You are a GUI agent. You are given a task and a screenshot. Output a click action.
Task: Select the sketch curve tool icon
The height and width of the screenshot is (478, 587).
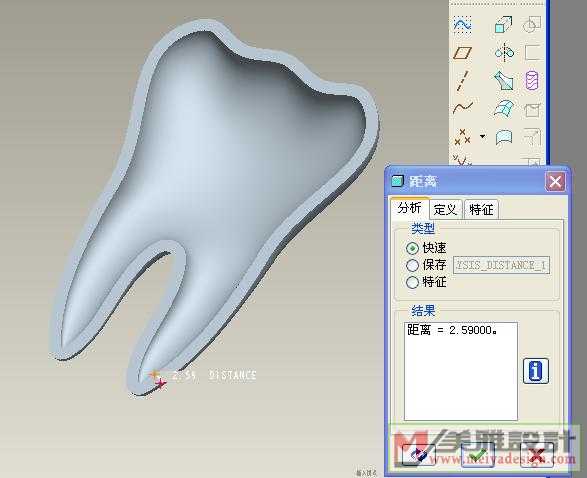[x=463, y=24]
